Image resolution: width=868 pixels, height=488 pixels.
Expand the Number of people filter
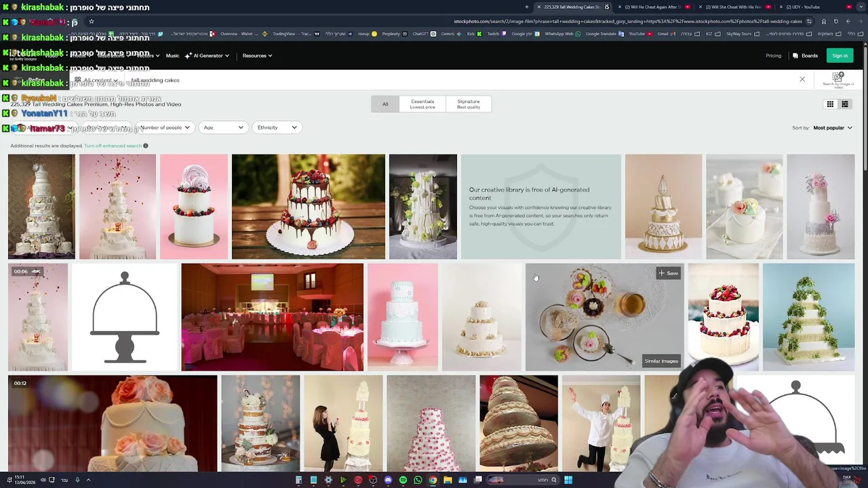click(165, 127)
